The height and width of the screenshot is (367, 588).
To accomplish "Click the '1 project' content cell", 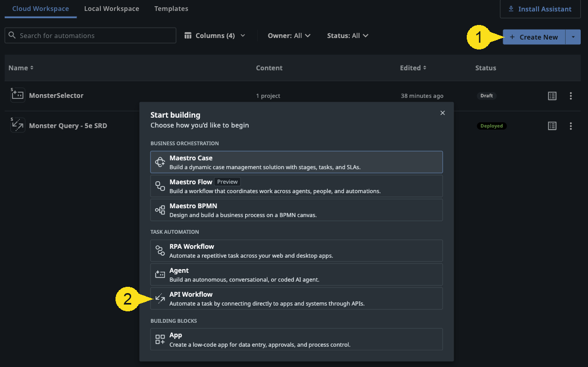I will click(x=268, y=96).
